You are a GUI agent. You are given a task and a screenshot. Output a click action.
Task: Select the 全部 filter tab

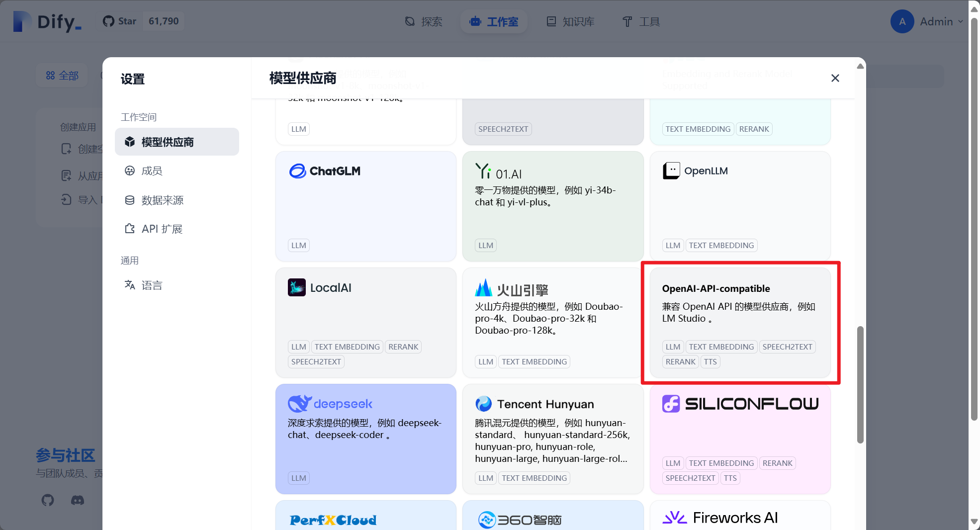62,75
